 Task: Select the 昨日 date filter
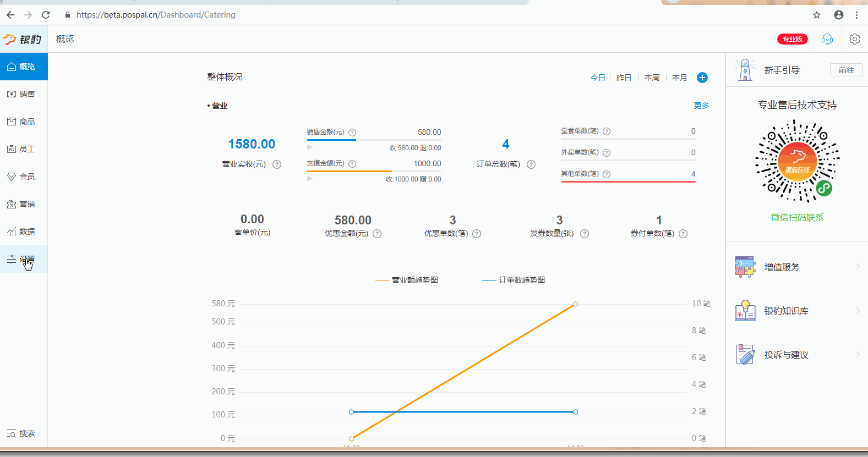(x=624, y=78)
